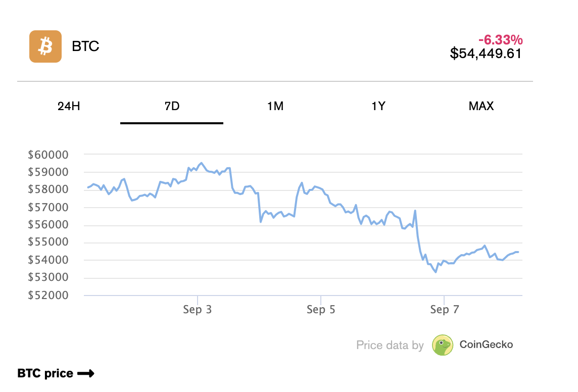Viewport: 578px width, 392px height.
Task: Open the BTC price link
Action: (x=45, y=374)
